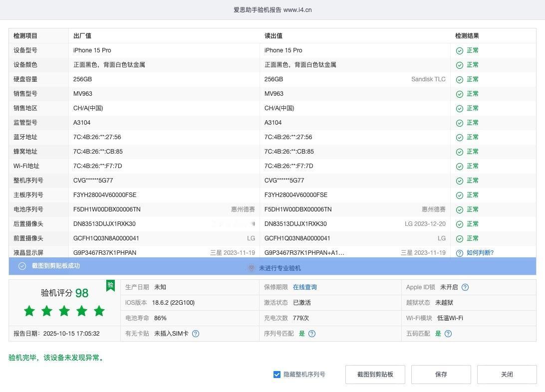Click the green check icon in 前置摄像头 row
Viewport: 545px width, 392px height.
[x=460, y=239]
